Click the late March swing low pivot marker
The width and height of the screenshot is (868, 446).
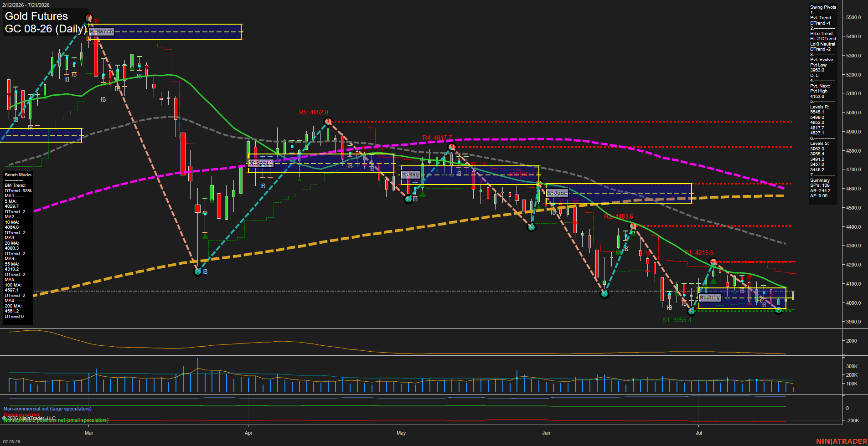pos(198,272)
